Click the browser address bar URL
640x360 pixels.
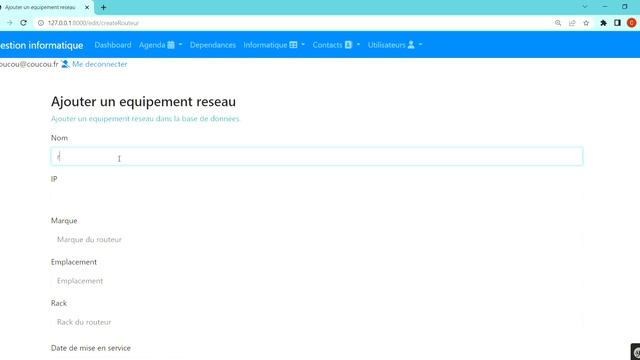pos(93,23)
